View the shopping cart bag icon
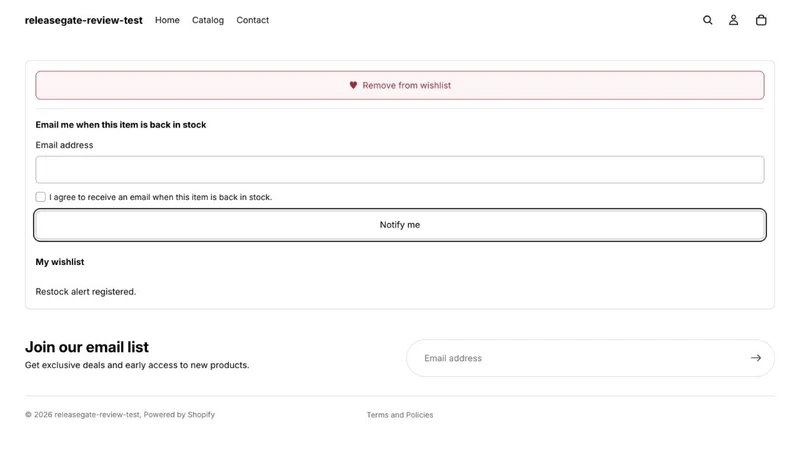This screenshot has width=800, height=450. (x=761, y=20)
